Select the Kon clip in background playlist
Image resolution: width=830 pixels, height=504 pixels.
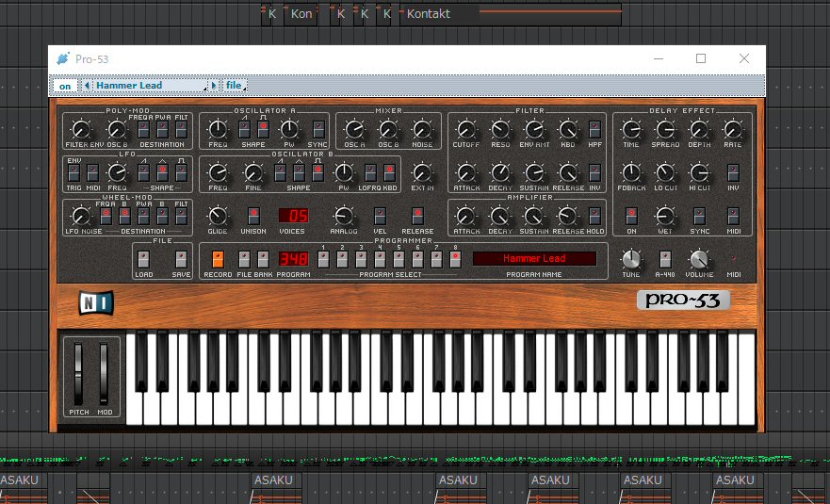(x=301, y=14)
